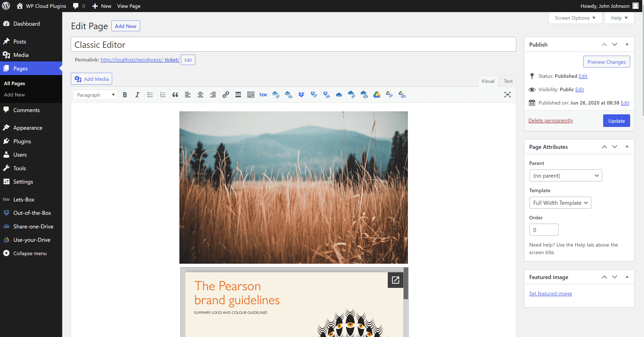Toggle the Publish panel collapse arrow

click(x=627, y=44)
